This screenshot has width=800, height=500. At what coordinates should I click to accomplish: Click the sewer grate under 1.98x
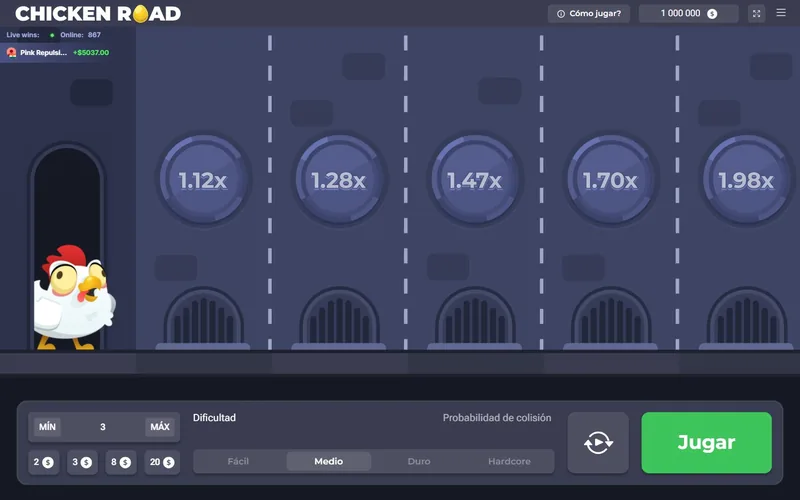[746, 319]
